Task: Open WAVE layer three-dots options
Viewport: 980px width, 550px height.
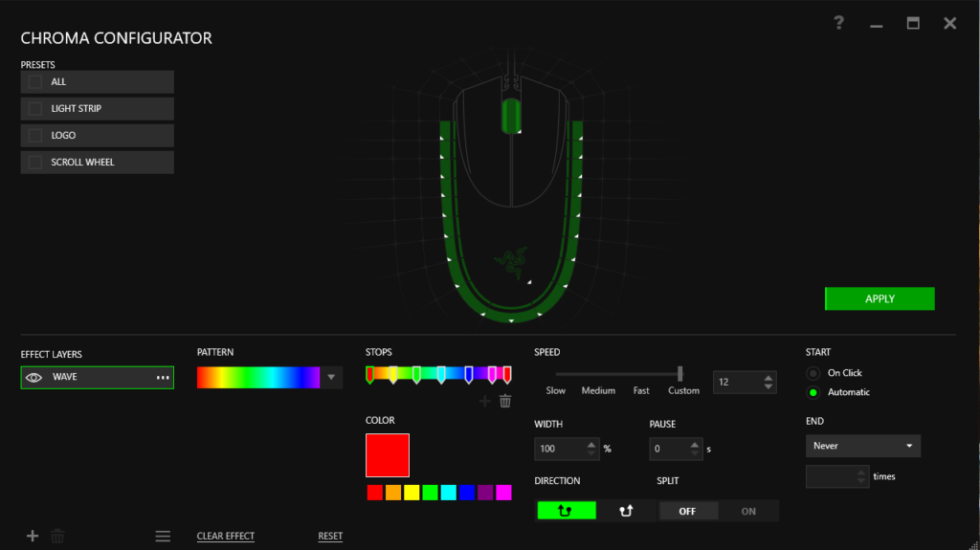Action: [163, 378]
